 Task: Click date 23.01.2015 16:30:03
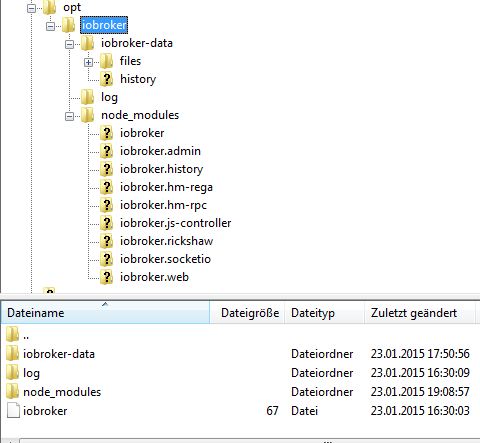point(420,411)
